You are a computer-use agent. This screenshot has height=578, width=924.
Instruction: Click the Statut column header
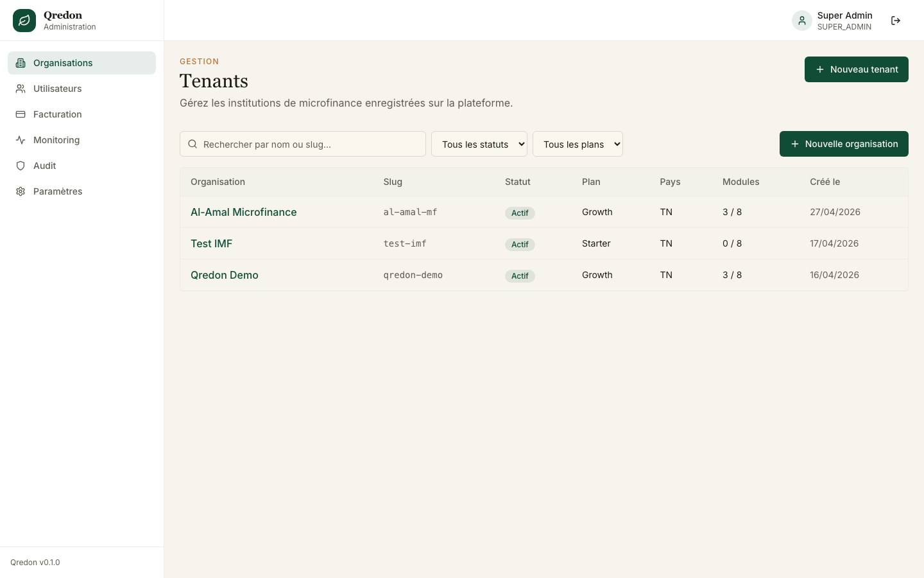click(518, 182)
